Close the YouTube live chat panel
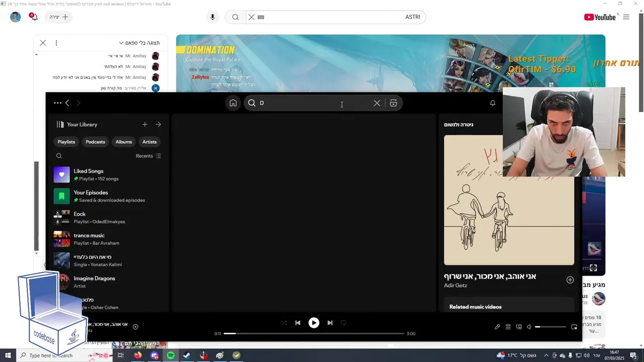The image size is (644, 362). pos(43,43)
